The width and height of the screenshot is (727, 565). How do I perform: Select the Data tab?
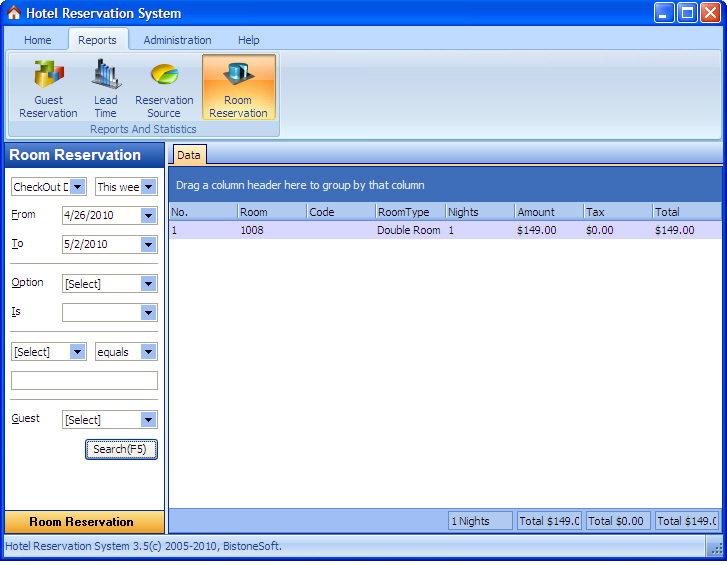click(x=189, y=155)
